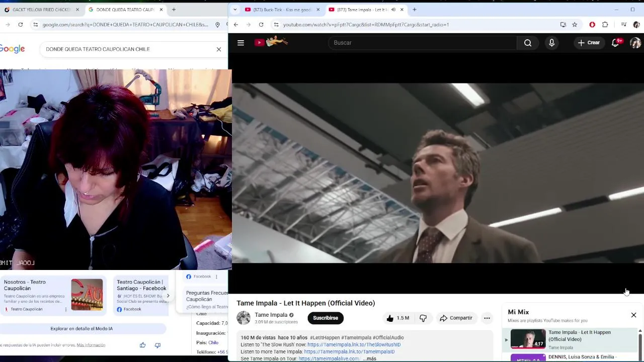Open the TameImpalaID link in description
Viewport: 644px width, 362px height.
[349, 351]
